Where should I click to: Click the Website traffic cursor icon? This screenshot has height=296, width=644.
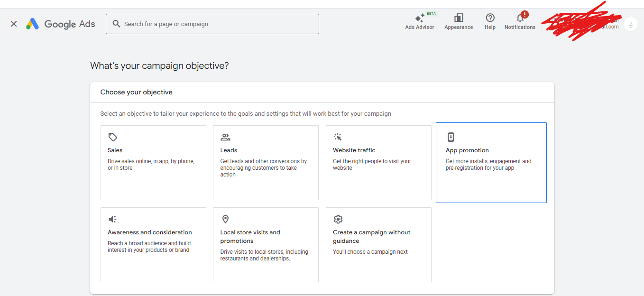[x=338, y=137]
